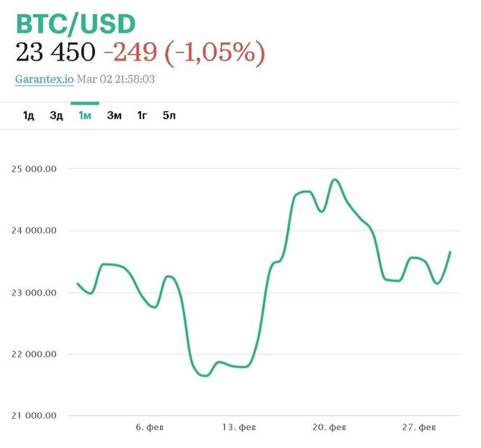The height and width of the screenshot is (448, 481).
Task: Click the 24 000.00 y-axis label
Action: [x=36, y=231]
